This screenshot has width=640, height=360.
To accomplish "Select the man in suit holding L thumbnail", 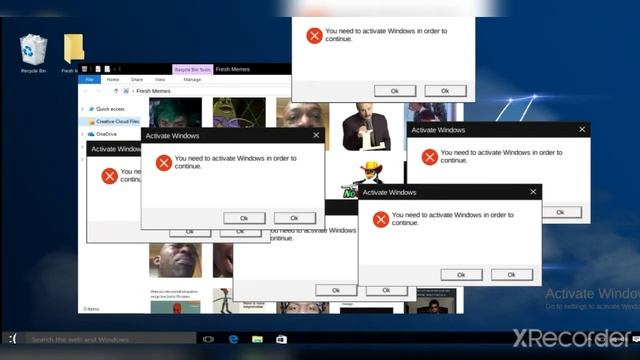I will (x=366, y=126).
